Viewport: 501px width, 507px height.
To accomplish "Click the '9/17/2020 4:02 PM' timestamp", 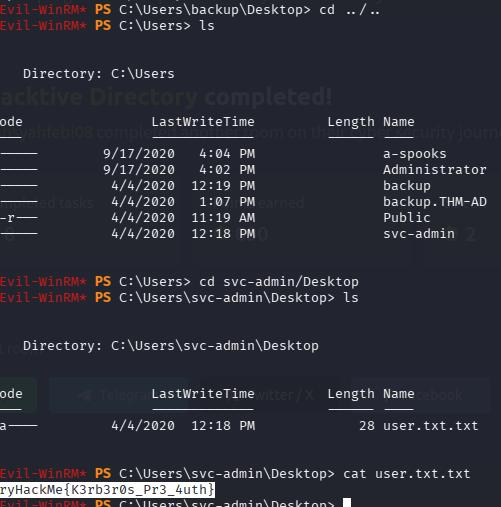I will click(x=179, y=170).
